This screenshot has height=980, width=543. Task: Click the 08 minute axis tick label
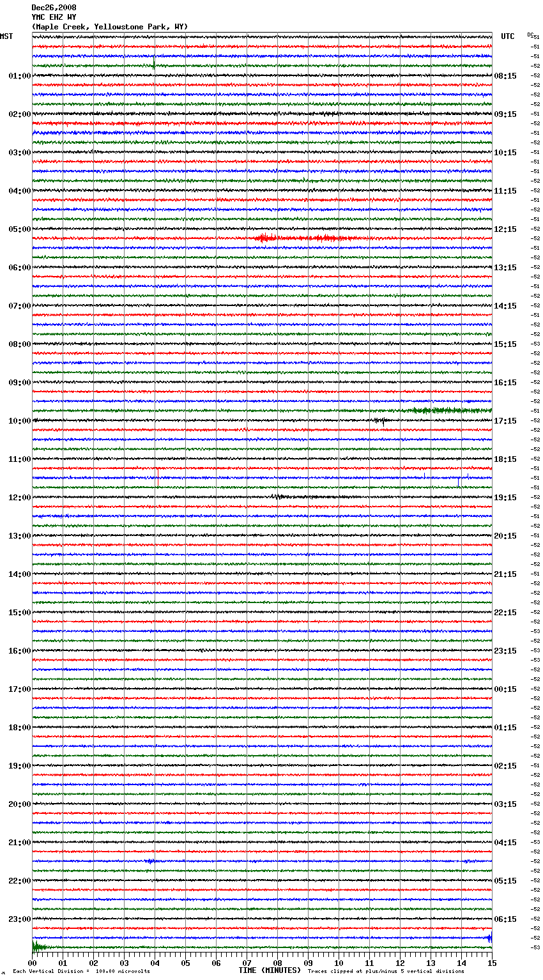click(277, 963)
